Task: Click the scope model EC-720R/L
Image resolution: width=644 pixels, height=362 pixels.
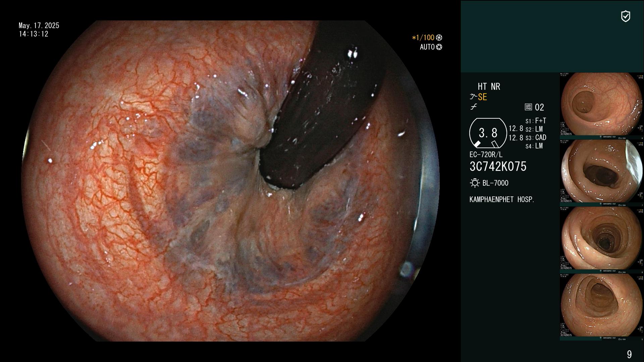Action: (x=486, y=155)
